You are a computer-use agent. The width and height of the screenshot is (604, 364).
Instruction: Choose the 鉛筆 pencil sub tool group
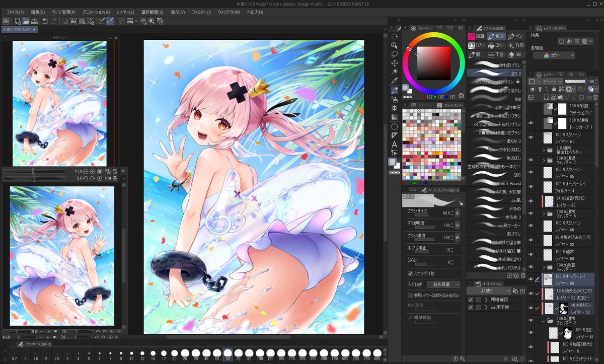(477, 36)
